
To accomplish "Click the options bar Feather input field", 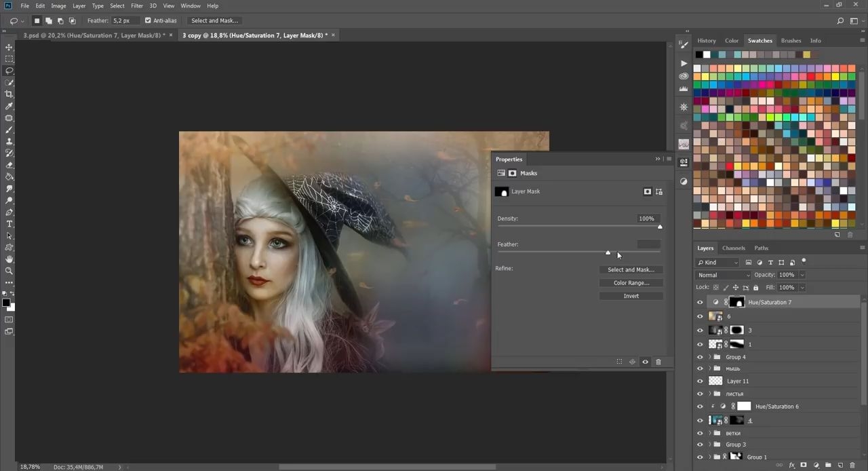I will 126,20.
